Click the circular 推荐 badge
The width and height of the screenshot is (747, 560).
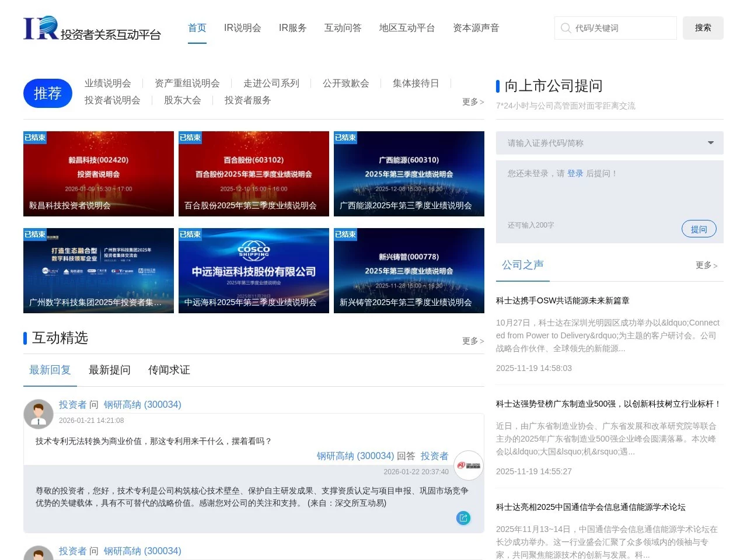(47, 93)
